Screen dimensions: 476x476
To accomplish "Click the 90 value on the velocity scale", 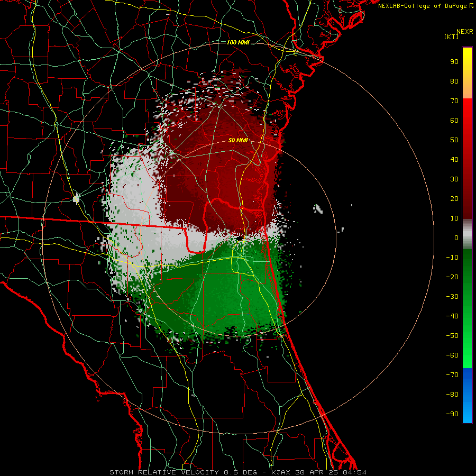I will click(454, 62).
